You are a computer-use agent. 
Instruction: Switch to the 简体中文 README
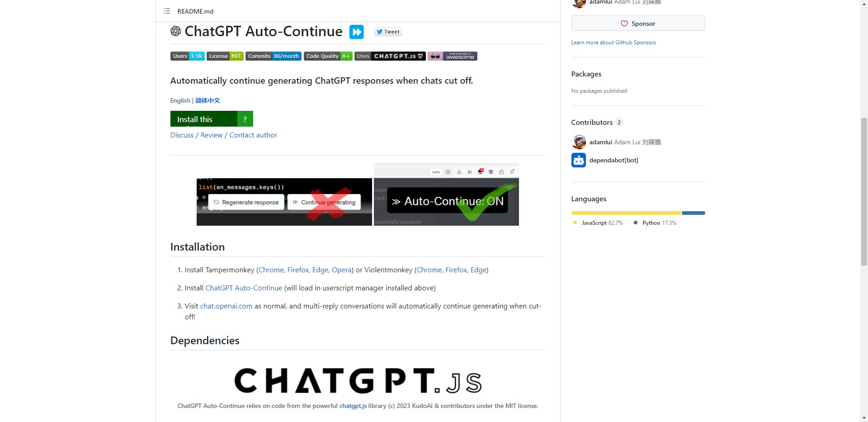point(208,100)
